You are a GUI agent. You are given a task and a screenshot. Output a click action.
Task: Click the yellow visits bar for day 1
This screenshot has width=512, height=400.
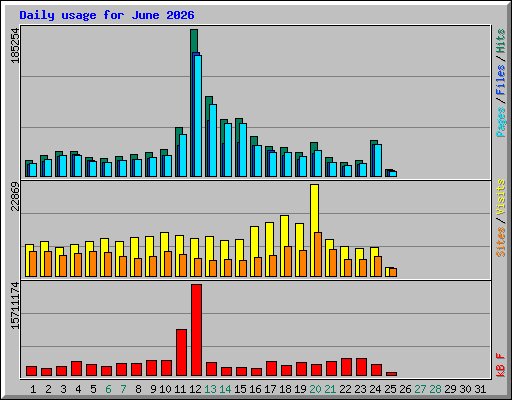tap(29, 248)
